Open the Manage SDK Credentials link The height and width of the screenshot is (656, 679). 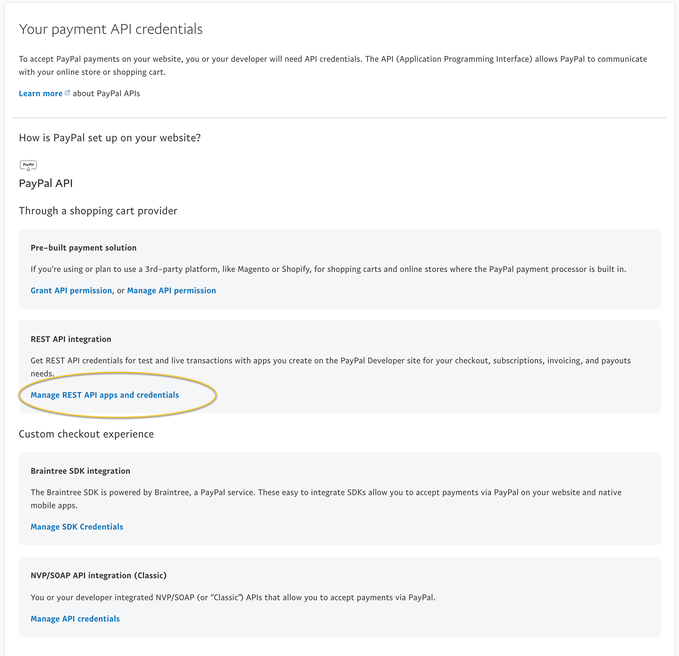click(x=77, y=527)
